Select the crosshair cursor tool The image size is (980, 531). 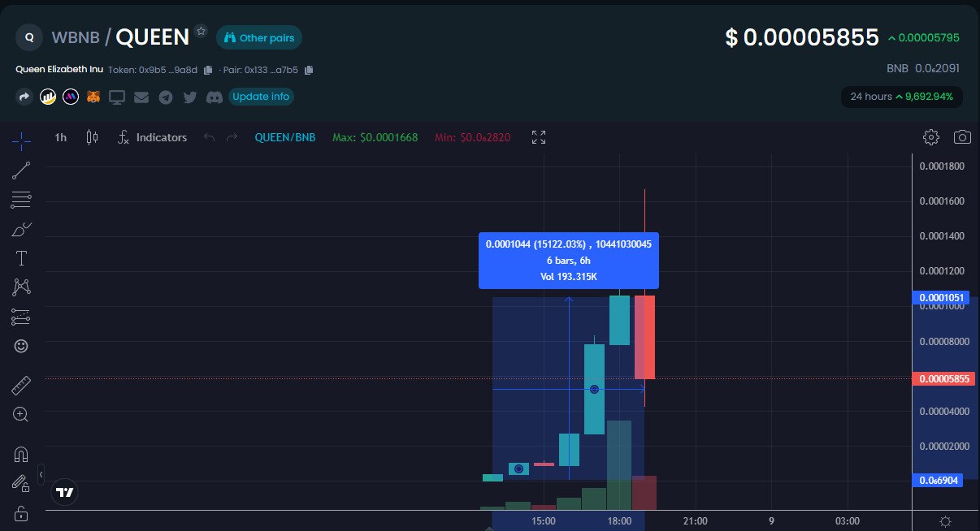coord(21,141)
